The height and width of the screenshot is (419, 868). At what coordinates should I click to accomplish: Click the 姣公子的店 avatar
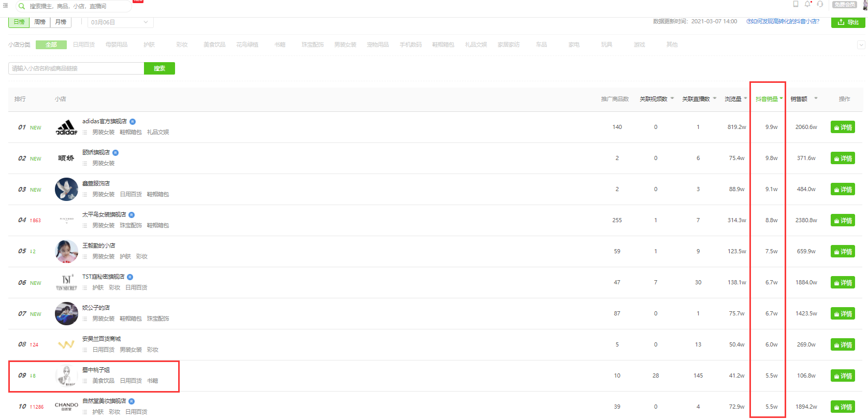tap(66, 314)
